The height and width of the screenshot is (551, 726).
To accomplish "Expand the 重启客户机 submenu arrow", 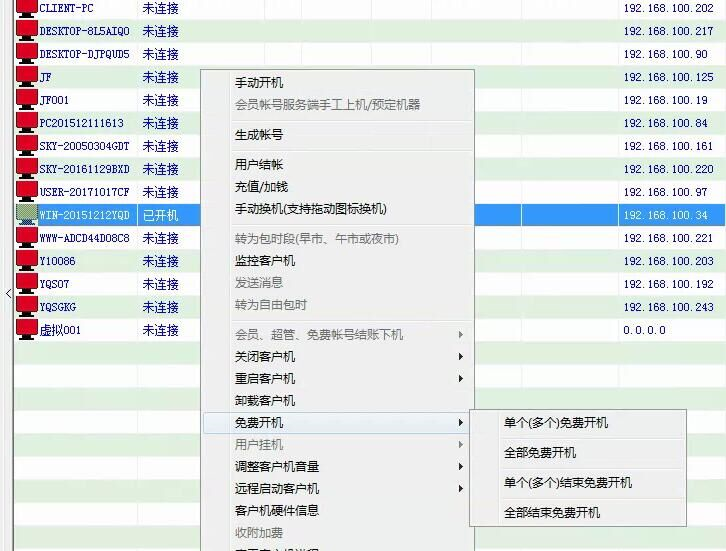I will click(460, 379).
